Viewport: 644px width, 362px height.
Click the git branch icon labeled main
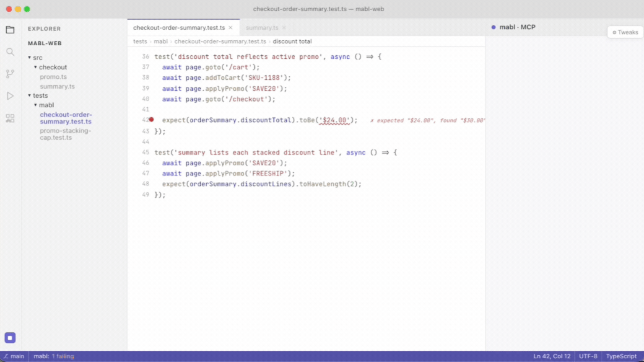tap(6, 356)
